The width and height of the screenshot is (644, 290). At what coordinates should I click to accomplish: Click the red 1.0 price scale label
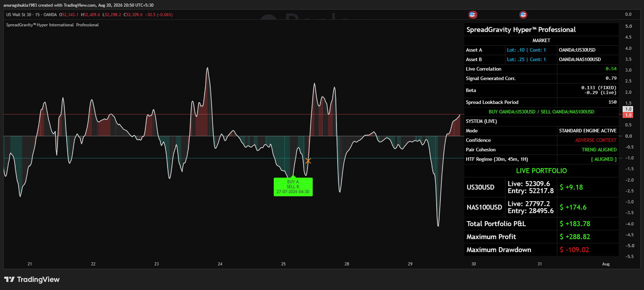(x=628, y=115)
